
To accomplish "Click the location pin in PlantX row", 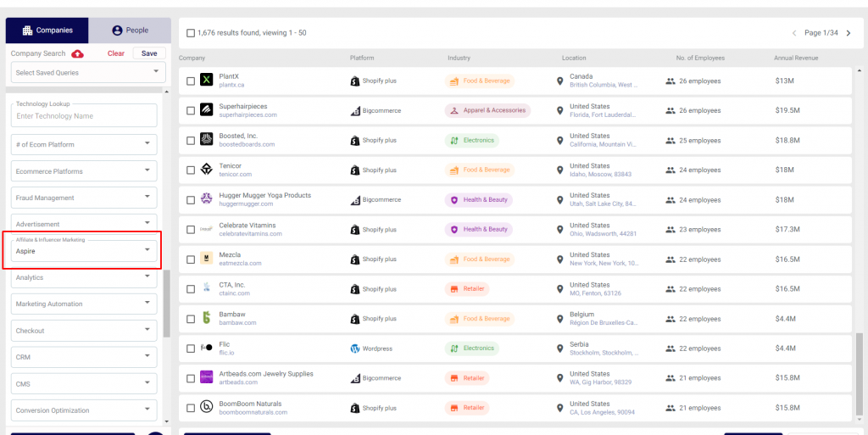I will (559, 81).
